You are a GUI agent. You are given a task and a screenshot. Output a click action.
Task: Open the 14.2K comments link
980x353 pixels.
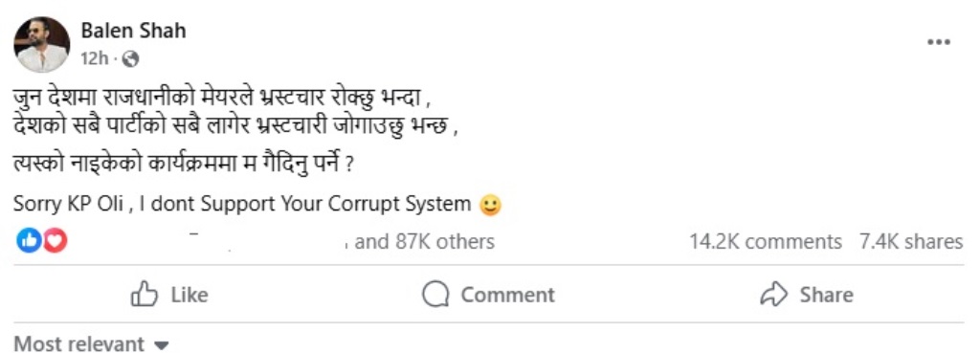(x=766, y=242)
